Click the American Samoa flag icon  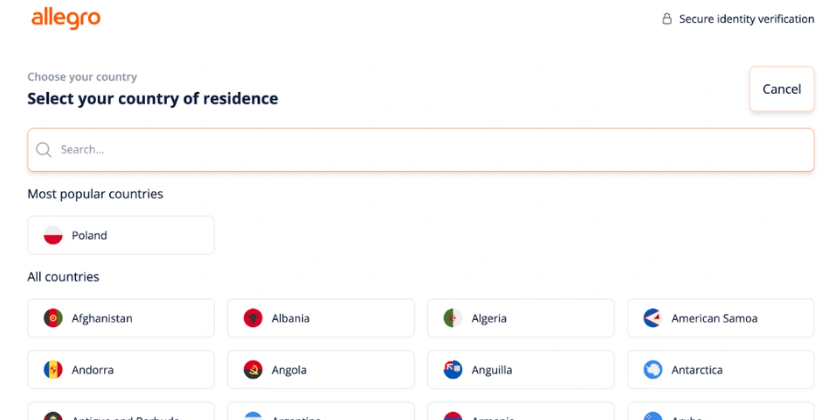653,318
